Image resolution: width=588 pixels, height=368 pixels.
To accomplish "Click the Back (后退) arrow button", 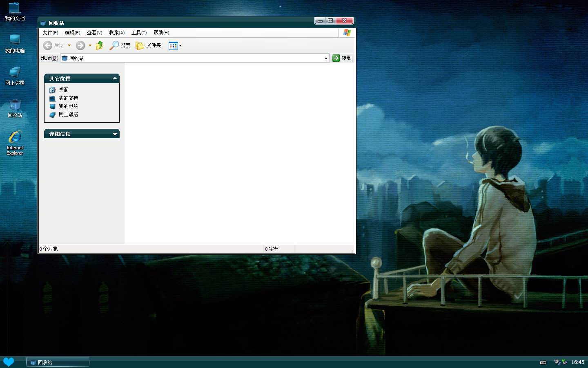I will coord(48,45).
